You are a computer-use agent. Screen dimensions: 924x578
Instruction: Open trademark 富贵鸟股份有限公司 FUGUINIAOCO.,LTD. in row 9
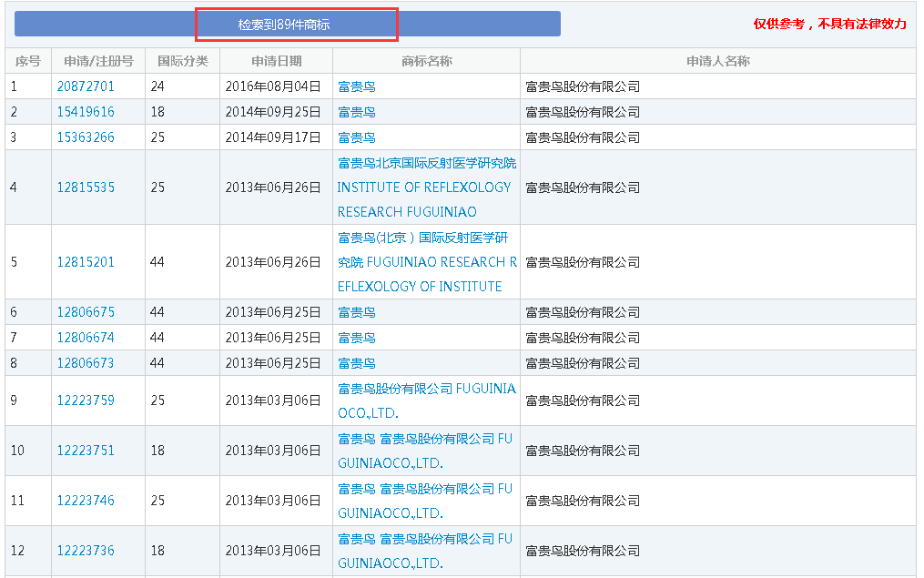[427, 401]
